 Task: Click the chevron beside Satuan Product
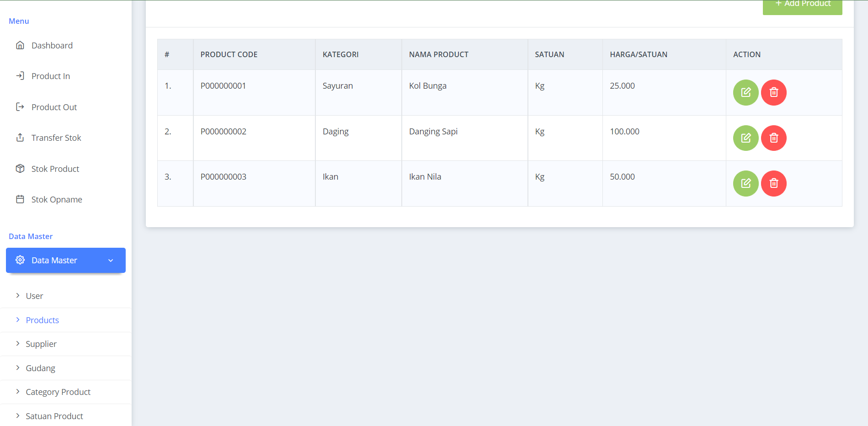18,416
